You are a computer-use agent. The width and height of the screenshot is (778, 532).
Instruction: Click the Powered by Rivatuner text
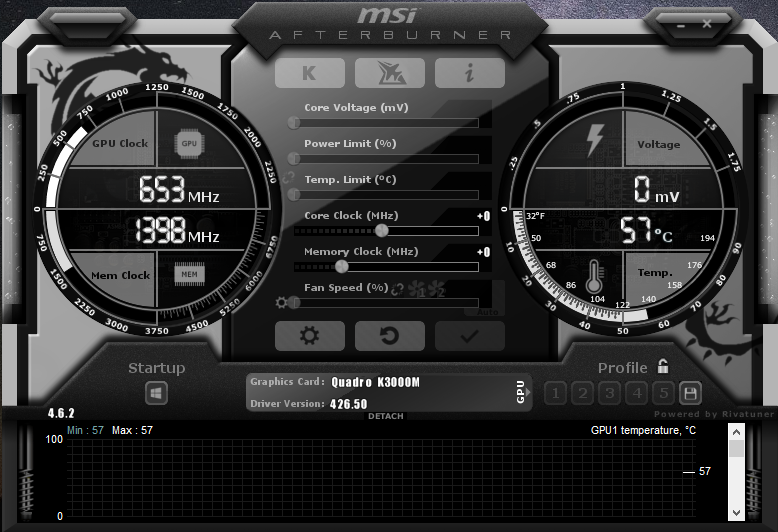(x=713, y=414)
